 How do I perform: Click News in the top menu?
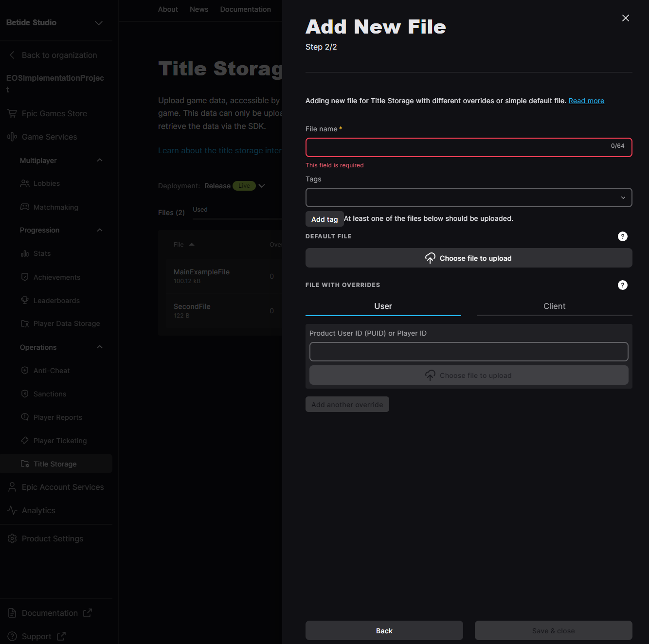(199, 9)
